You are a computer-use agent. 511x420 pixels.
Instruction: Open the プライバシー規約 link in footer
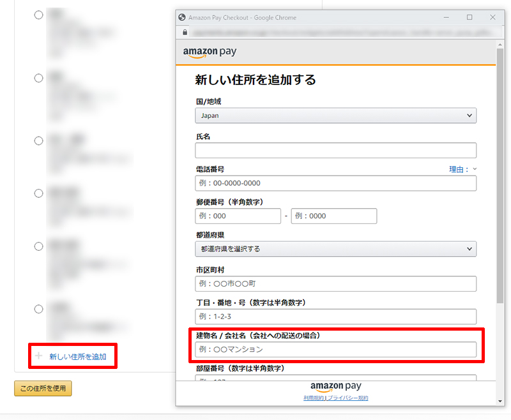(347, 398)
